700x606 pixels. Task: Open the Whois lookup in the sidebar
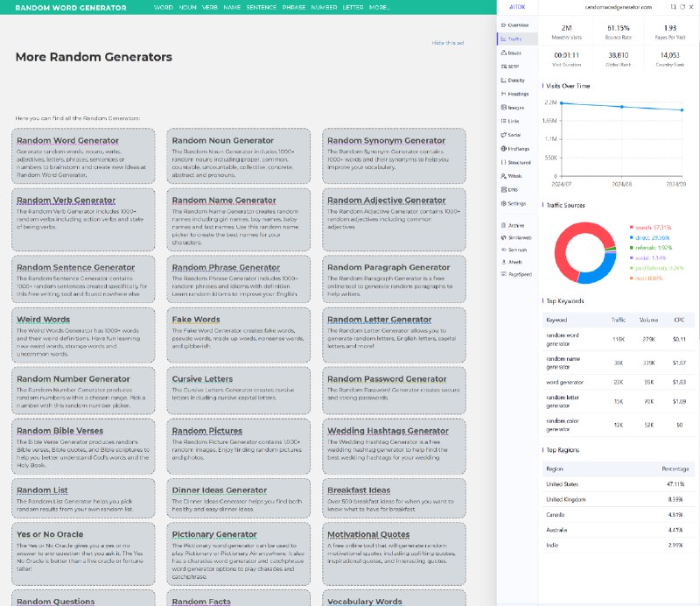512,176
